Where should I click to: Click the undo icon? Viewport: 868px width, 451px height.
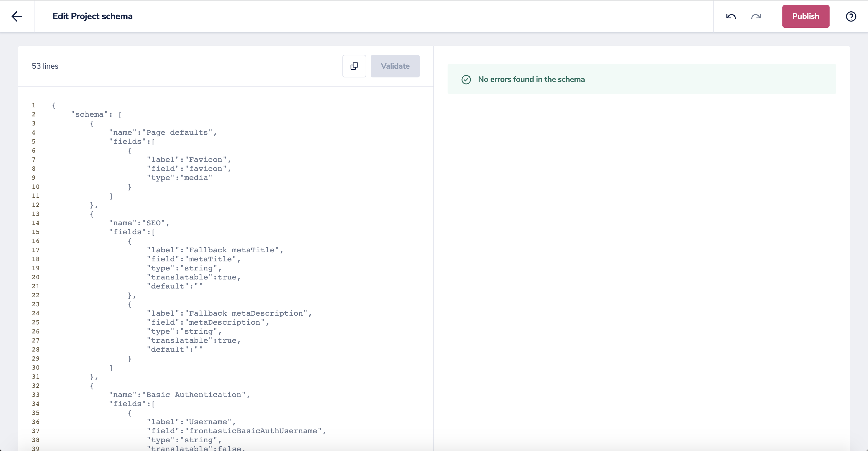click(731, 16)
